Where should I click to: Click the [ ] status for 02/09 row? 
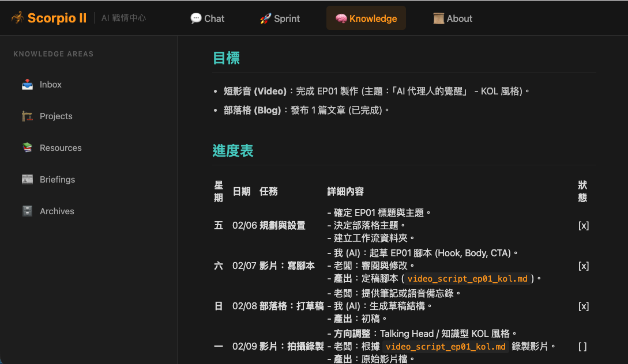pyautogui.click(x=583, y=347)
